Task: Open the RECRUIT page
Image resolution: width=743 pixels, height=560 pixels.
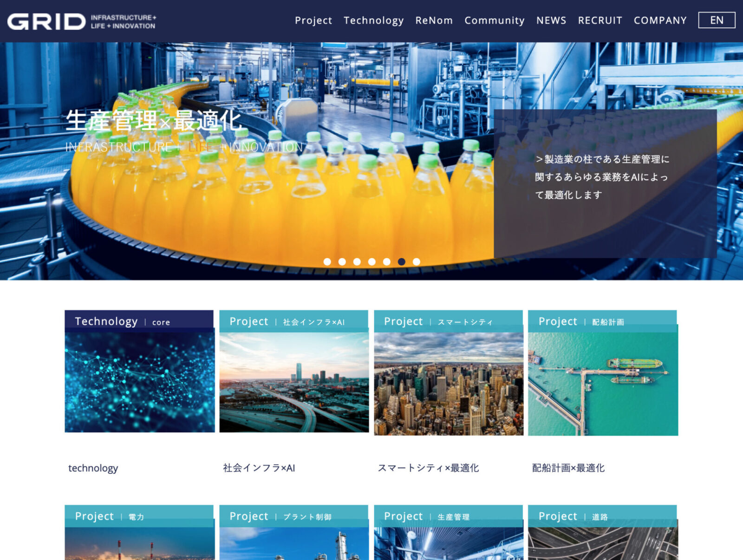Action: pos(600,20)
